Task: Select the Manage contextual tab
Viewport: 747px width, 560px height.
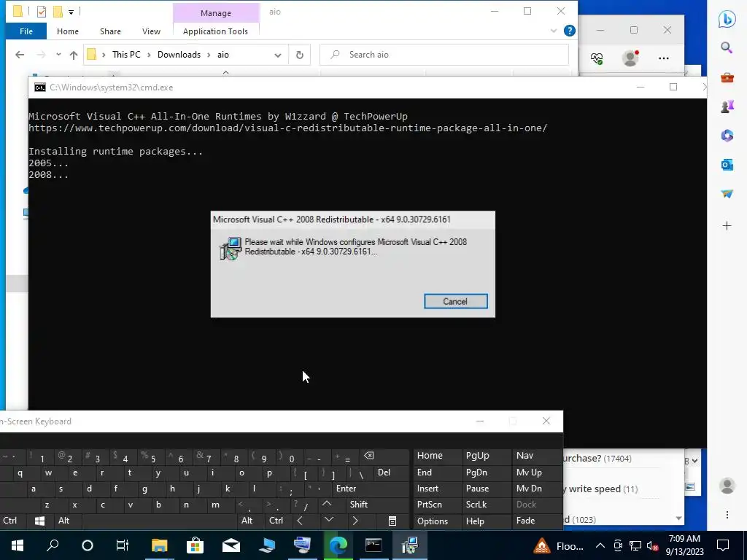Action: 216,13
